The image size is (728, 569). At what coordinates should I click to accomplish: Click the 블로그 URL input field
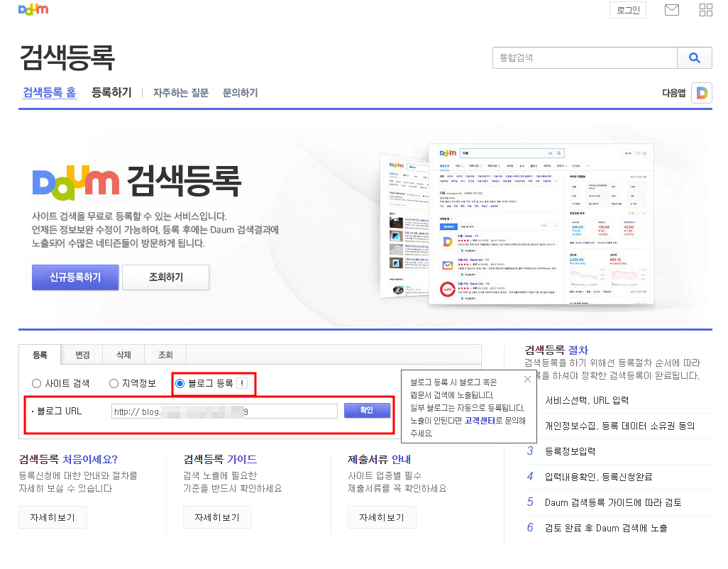[x=224, y=411]
